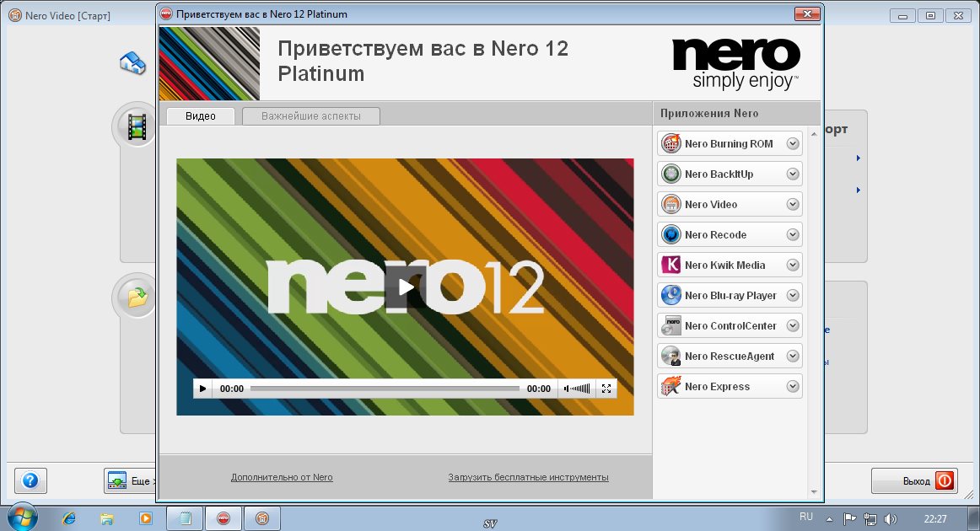Open Nero Kwik Media via its K icon
This screenshot has width=980, height=531.
pos(671,265)
